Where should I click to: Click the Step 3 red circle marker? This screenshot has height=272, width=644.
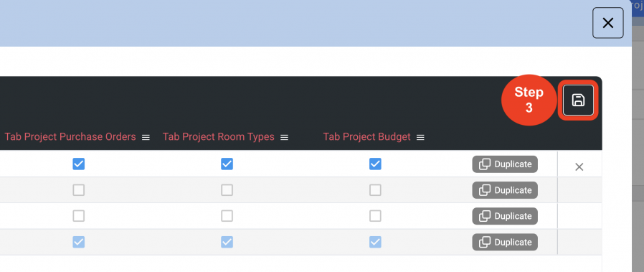(529, 100)
